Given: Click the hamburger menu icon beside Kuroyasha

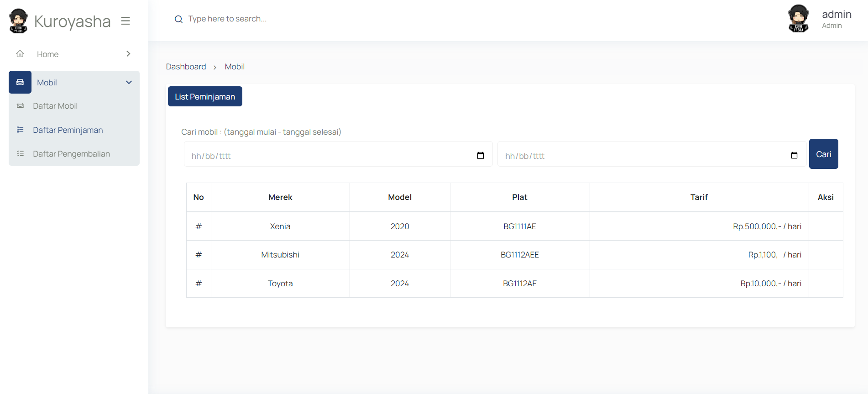Looking at the screenshot, I should 125,21.
